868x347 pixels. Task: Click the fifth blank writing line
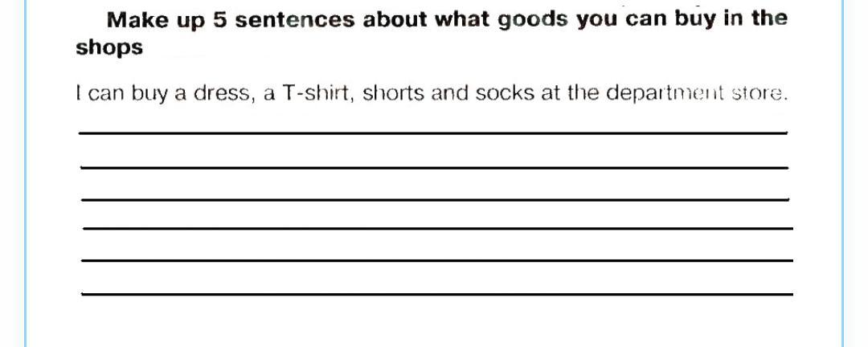pos(437,260)
